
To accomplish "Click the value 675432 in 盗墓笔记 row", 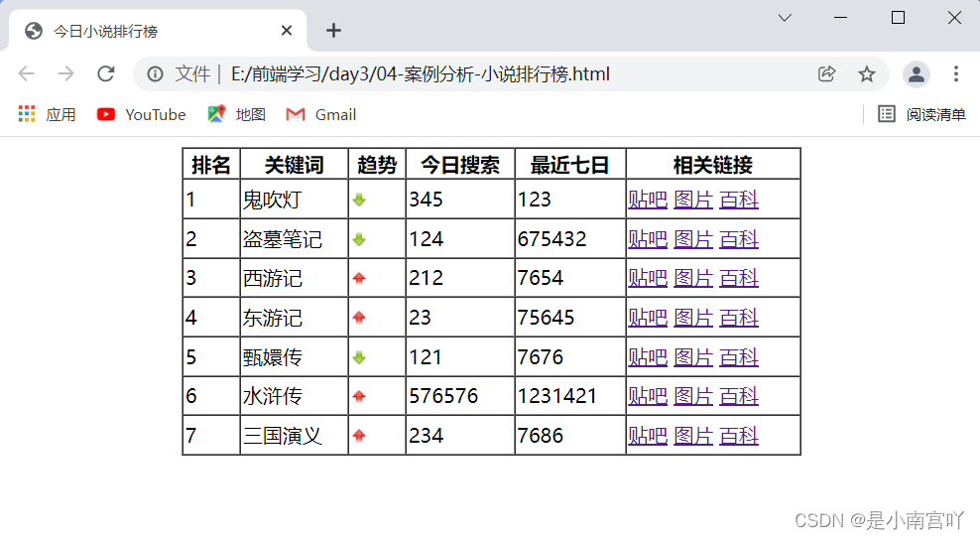I will click(551, 239).
